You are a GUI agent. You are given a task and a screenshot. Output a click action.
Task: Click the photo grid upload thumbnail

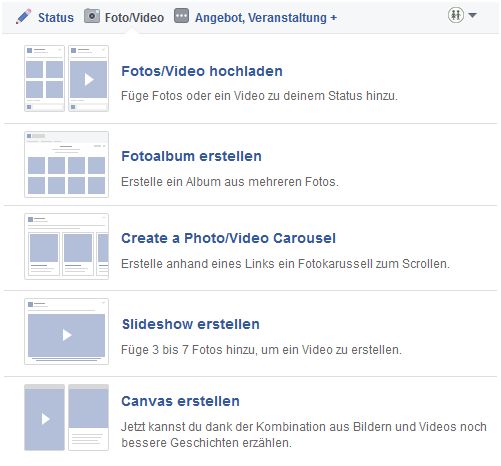[44, 78]
